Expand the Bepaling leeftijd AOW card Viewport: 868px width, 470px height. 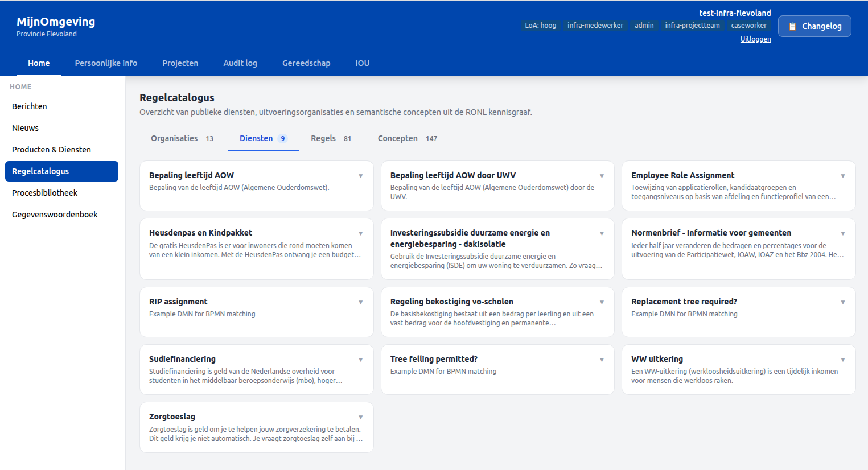[361, 176]
